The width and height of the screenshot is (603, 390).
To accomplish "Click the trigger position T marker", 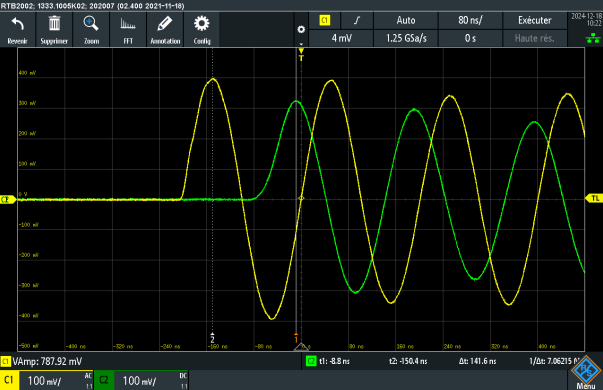I will (301, 55).
